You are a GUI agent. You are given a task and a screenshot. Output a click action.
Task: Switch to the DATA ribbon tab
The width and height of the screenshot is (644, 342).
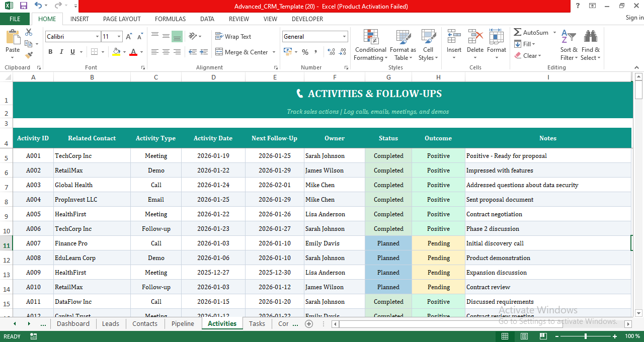pos(207,19)
